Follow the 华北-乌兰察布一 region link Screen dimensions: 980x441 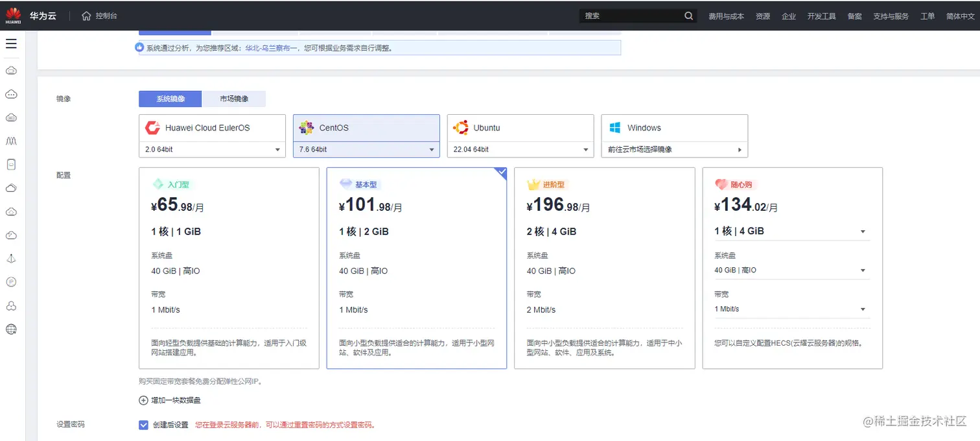pyautogui.click(x=271, y=48)
